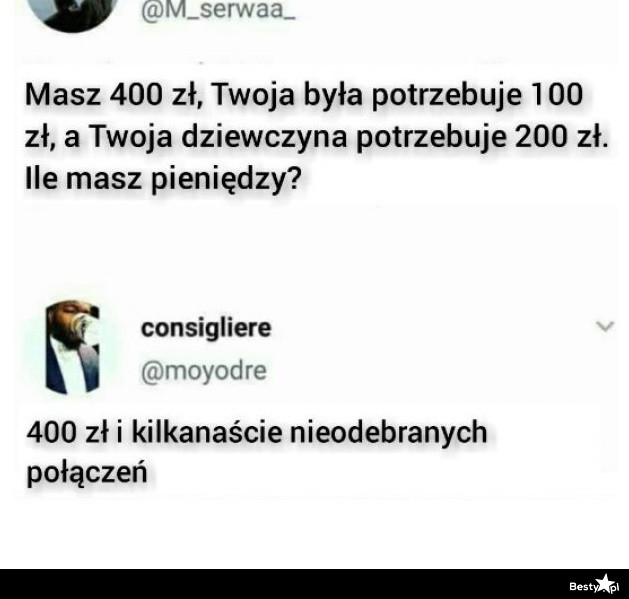Click the consigliere display name
The height and width of the screenshot is (599, 629).
[206, 328]
